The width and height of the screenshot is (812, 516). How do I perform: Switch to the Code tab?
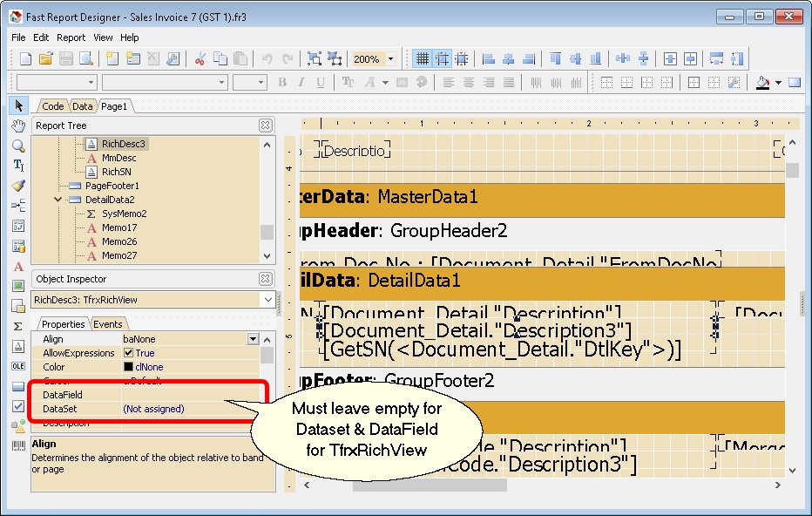(x=53, y=106)
